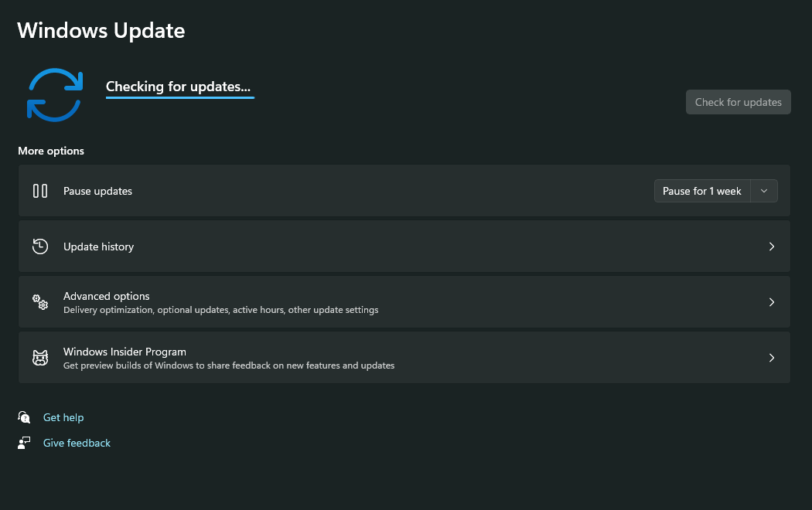812x510 pixels.
Task: Open the Windows Insider Program row
Action: tap(404, 358)
